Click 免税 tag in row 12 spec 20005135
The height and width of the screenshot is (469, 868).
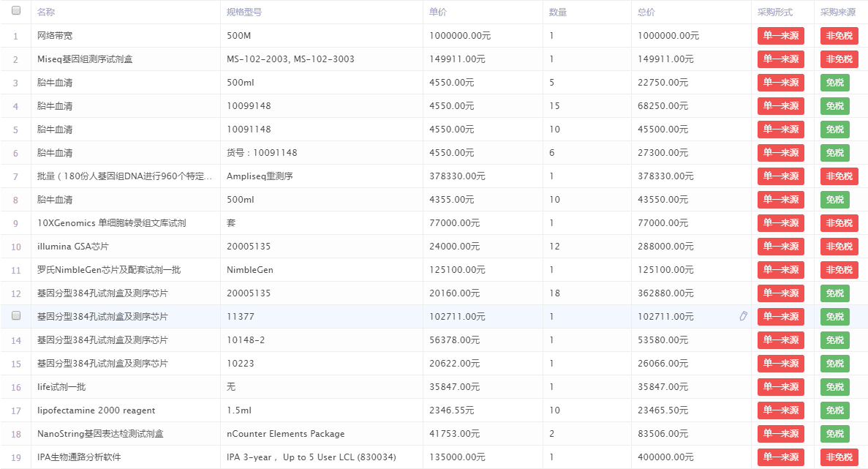[835, 293]
